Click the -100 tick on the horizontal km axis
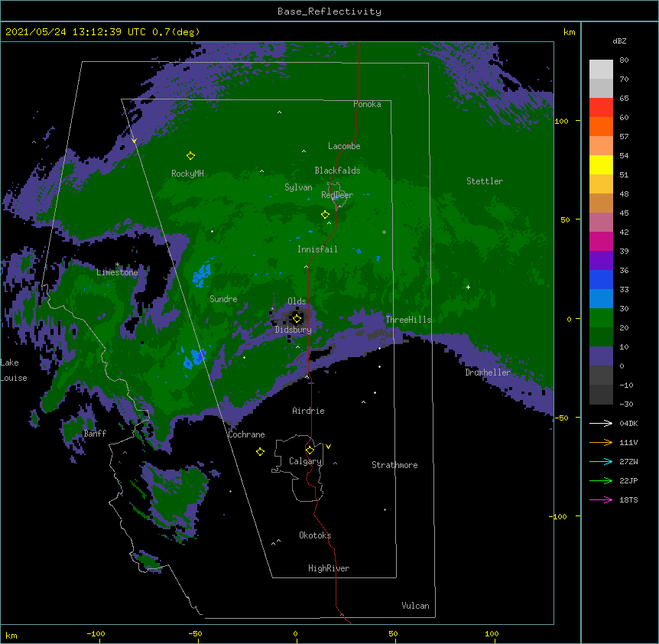This screenshot has width=659, height=644. [x=96, y=633]
